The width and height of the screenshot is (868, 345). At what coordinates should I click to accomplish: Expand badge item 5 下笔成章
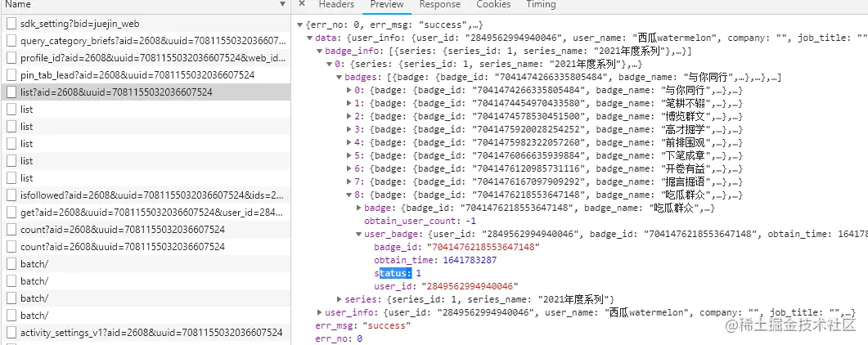pyautogui.click(x=349, y=156)
